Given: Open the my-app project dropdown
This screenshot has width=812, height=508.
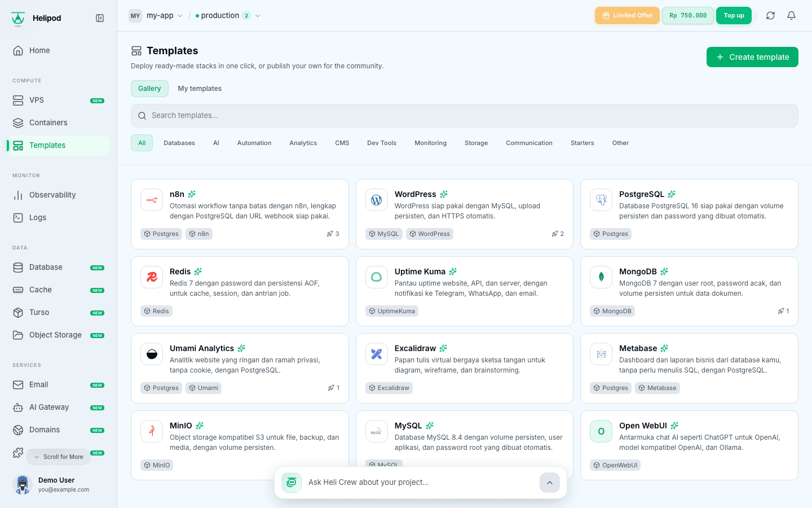Looking at the screenshot, I should 156,16.
